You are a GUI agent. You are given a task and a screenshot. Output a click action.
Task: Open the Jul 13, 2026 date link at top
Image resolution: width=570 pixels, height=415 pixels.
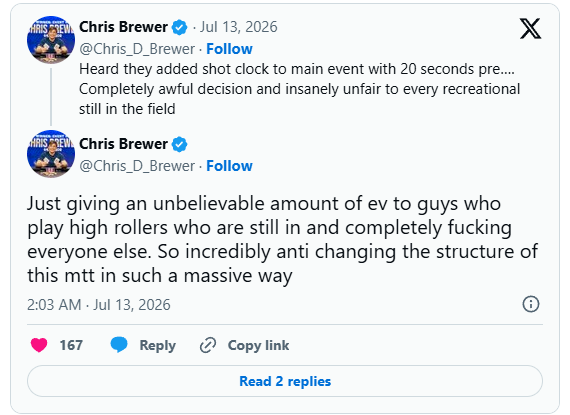point(238,27)
